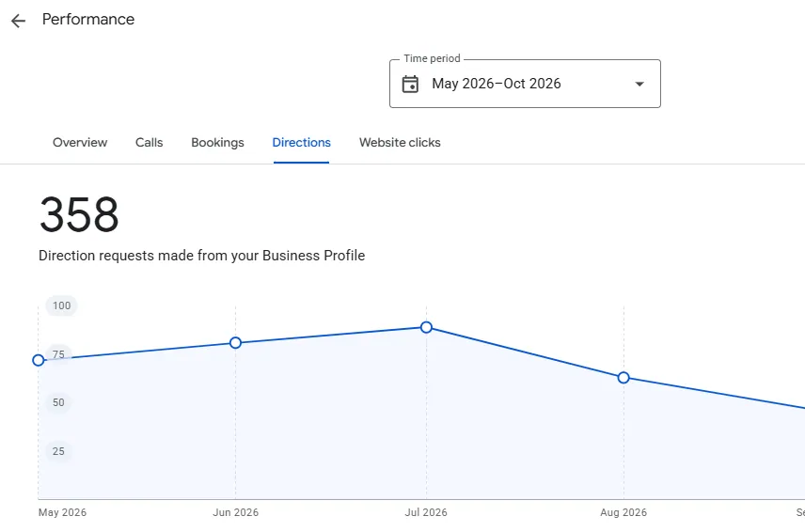Click the 100 y-axis label

tap(62, 305)
